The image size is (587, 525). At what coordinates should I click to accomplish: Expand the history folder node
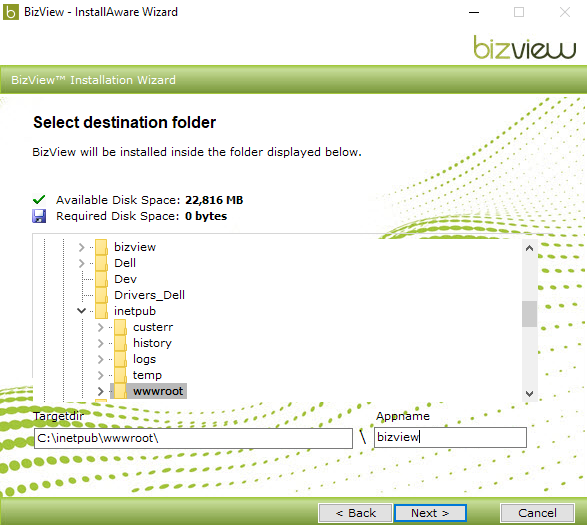(100, 343)
